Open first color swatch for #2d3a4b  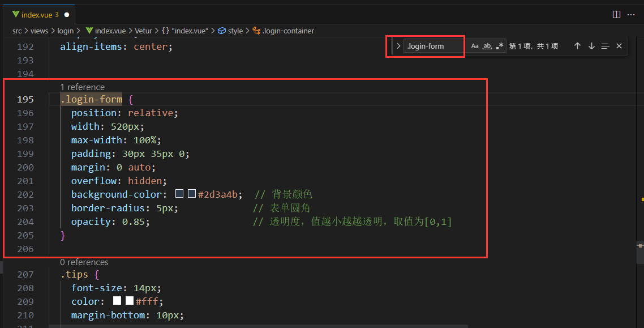tap(179, 194)
